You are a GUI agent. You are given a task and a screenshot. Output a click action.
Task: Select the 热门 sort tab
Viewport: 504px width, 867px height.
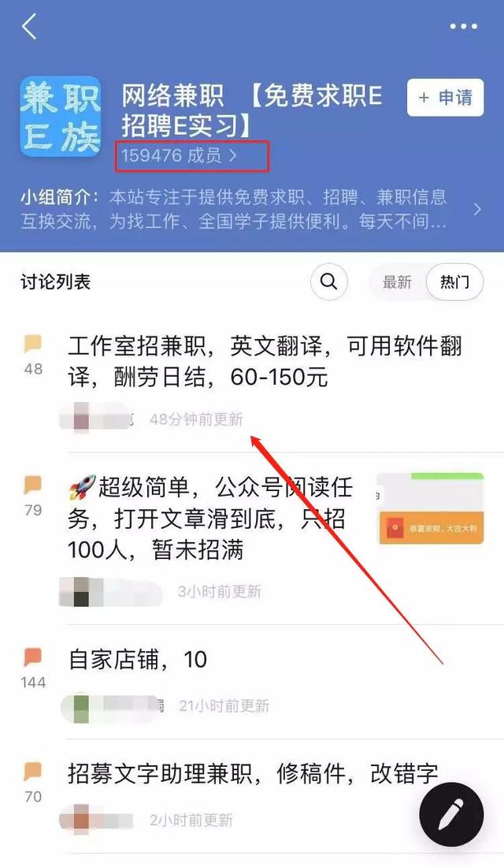tap(455, 282)
